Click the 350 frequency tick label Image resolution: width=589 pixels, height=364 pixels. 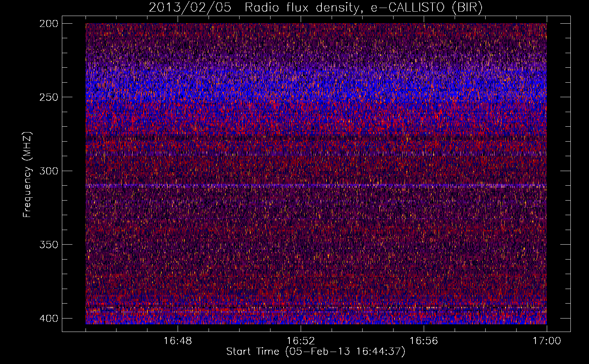[x=48, y=245]
